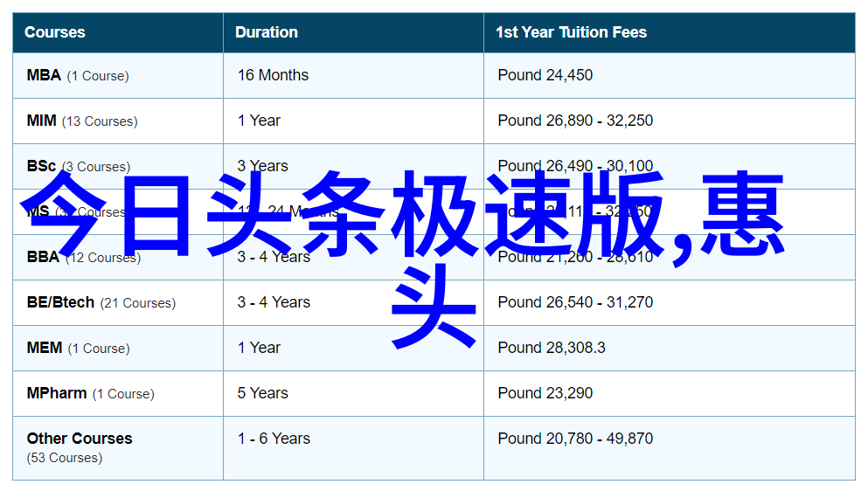
Task: Click the BSc row 3 Years duration
Action: click(x=263, y=166)
